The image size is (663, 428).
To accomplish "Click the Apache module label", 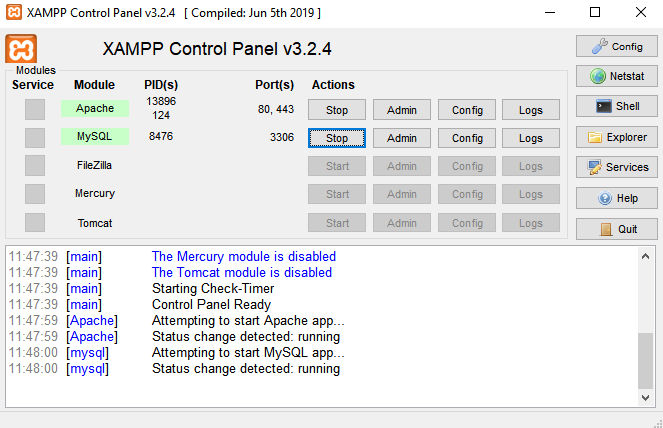I will point(95,108).
